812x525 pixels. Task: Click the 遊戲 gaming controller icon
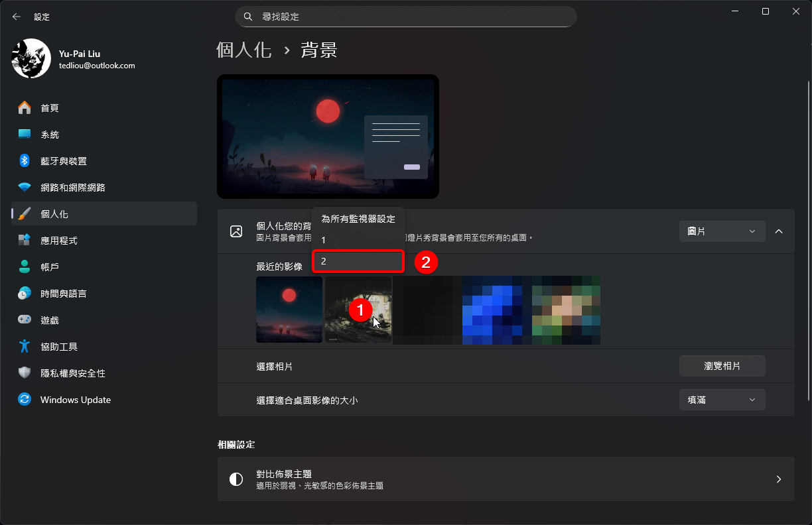pos(25,320)
